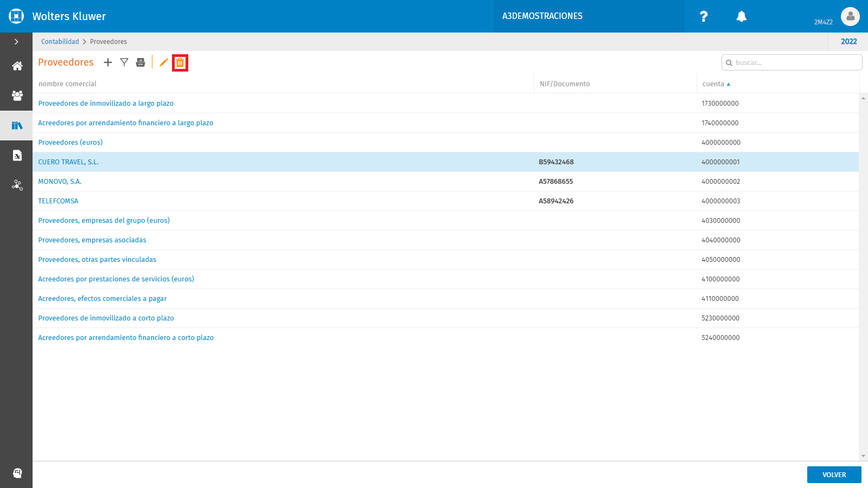Expand the left sidebar with the chevron
The width and height of the screenshot is (868, 488).
[x=16, y=42]
